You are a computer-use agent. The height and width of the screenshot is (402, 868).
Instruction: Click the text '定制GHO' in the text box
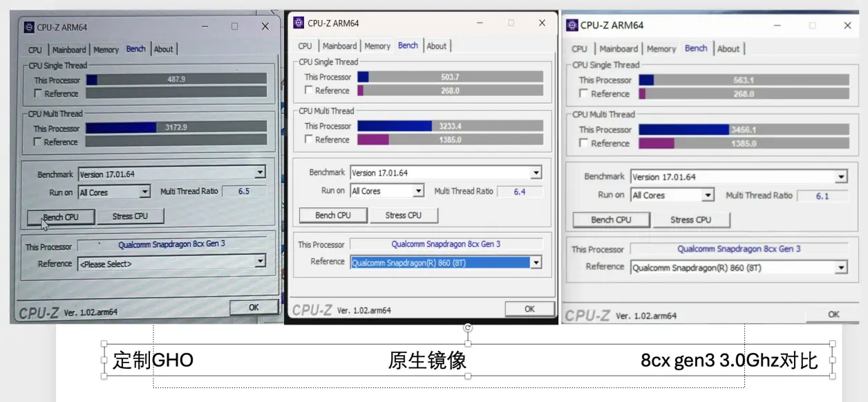tap(153, 360)
